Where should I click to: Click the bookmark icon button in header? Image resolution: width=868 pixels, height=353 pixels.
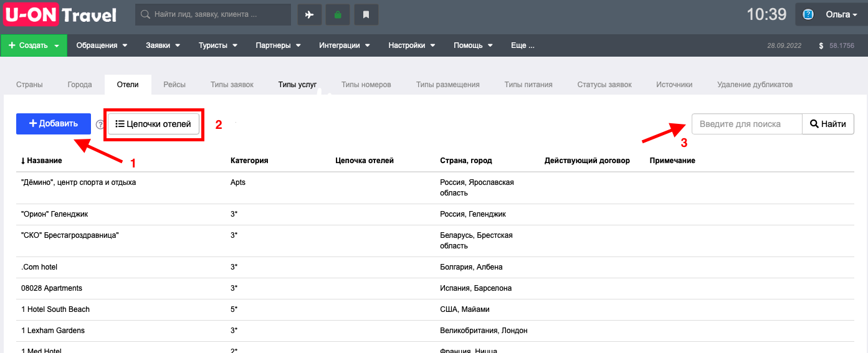pos(366,14)
